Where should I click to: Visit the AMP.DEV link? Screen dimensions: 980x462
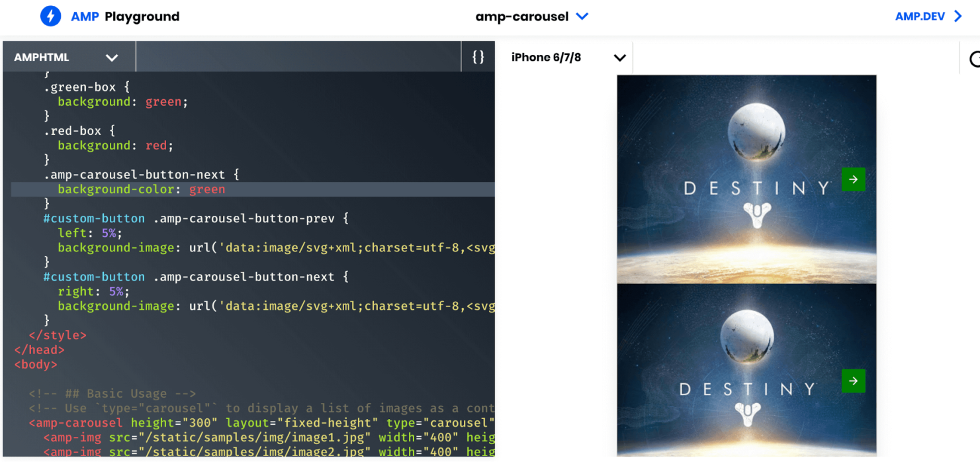point(920,16)
